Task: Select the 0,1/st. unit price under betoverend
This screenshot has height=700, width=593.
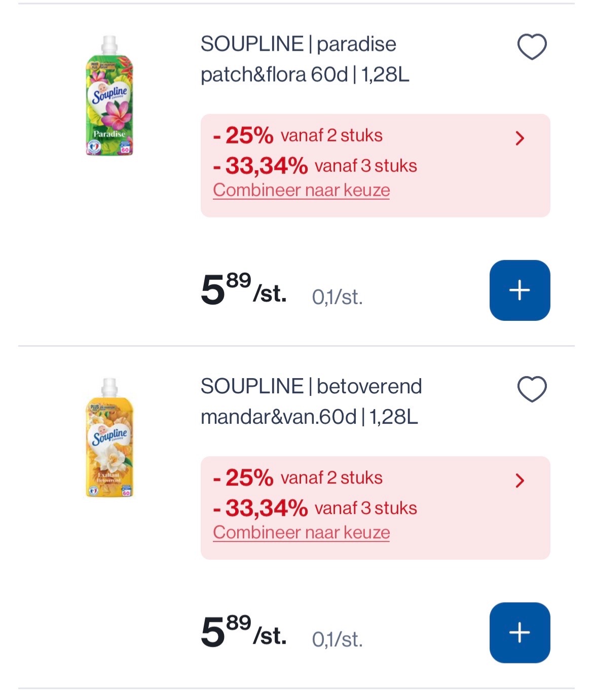Action: (x=337, y=639)
